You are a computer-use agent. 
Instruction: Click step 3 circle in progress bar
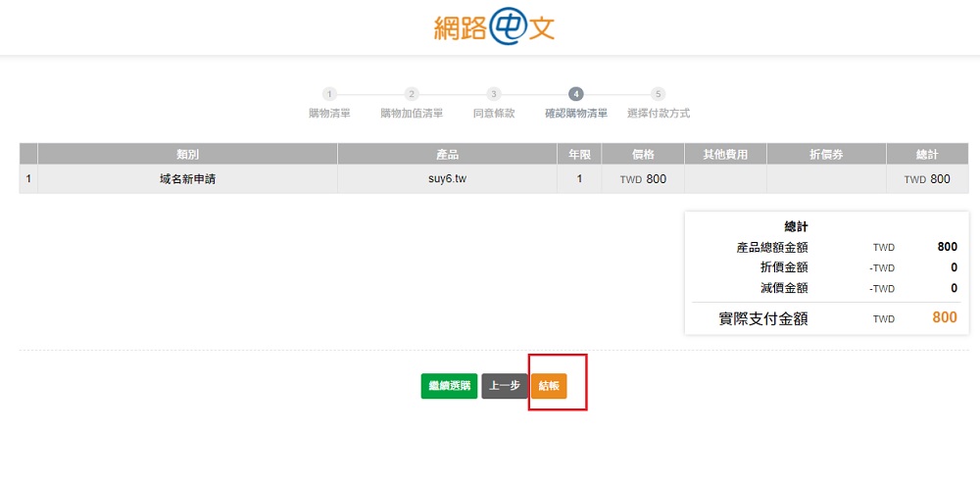point(494,94)
